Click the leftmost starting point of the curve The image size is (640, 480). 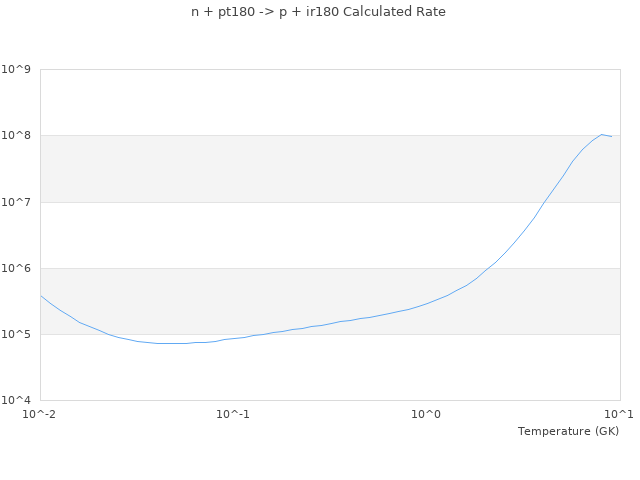(x=41, y=296)
